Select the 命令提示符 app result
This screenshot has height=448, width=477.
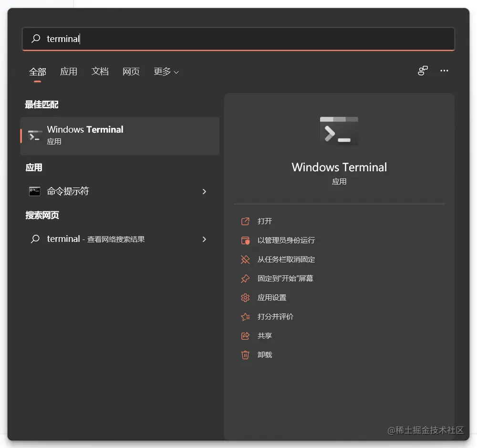point(120,191)
